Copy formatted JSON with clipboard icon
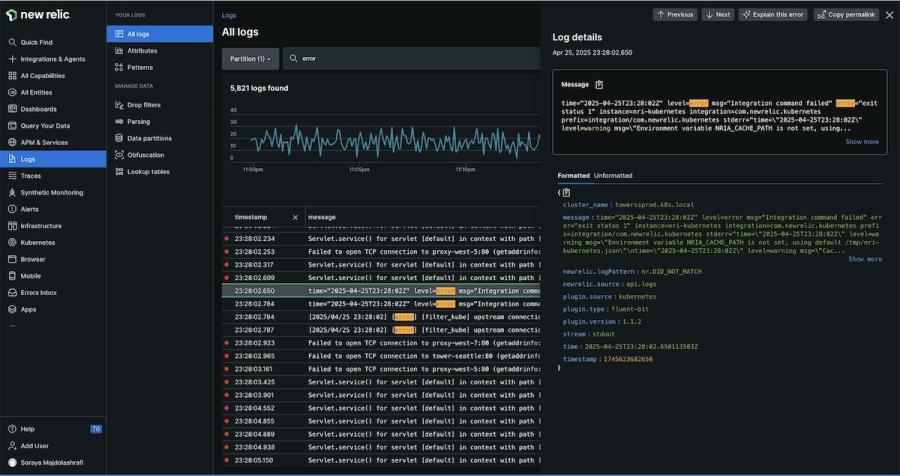The height and width of the screenshot is (476, 900). coord(567,193)
